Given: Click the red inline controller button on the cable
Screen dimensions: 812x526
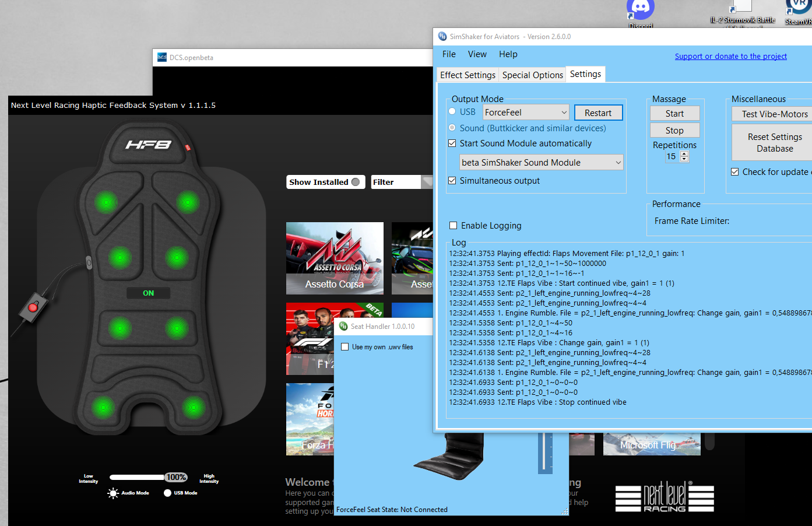Looking at the screenshot, I should coord(33,307).
